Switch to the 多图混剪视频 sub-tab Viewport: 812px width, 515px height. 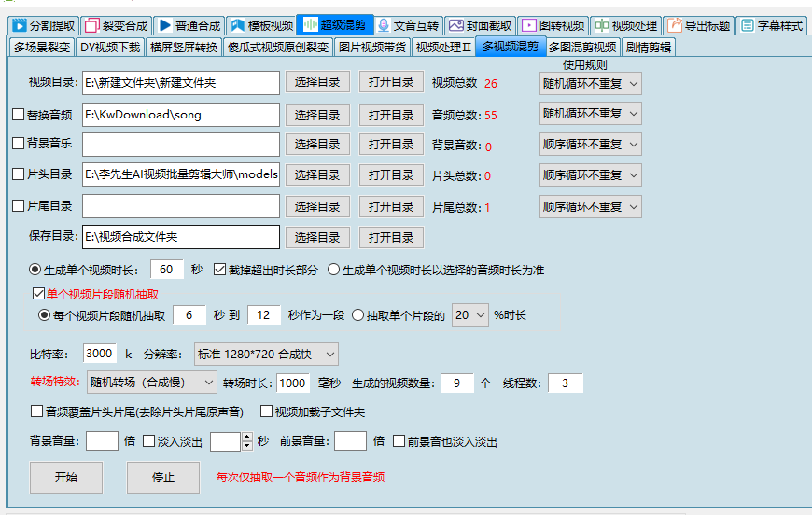pos(581,47)
